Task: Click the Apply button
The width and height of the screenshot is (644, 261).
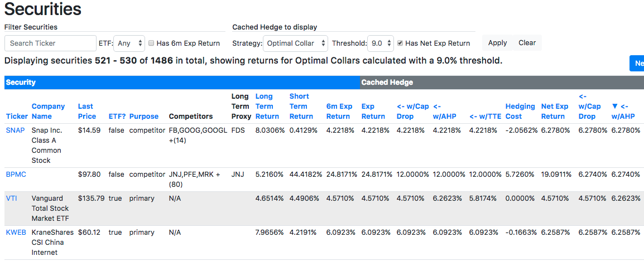Action: [x=497, y=43]
